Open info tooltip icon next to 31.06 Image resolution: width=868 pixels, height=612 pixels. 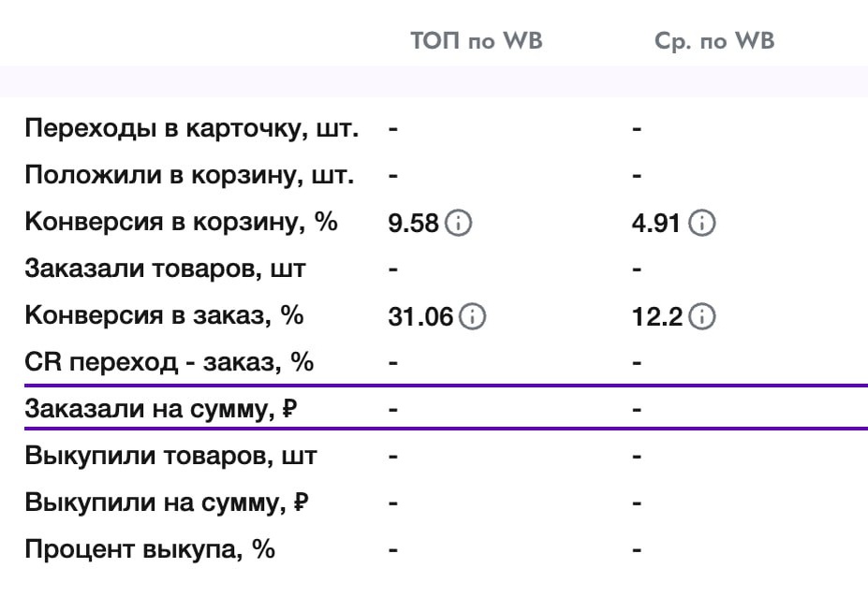(473, 317)
